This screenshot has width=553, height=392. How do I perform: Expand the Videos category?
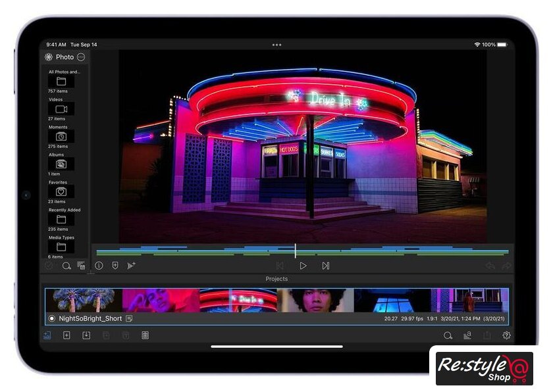pos(61,109)
